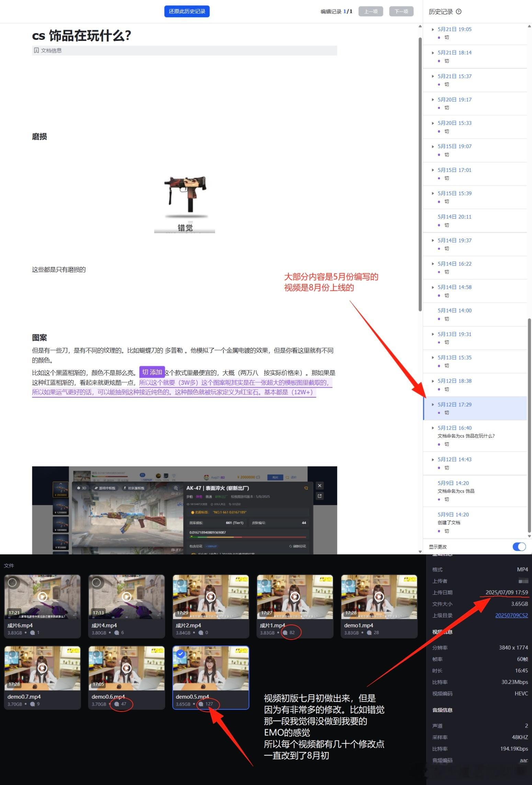Click the 上一项 button
This screenshot has width=532, height=785.
click(371, 11)
